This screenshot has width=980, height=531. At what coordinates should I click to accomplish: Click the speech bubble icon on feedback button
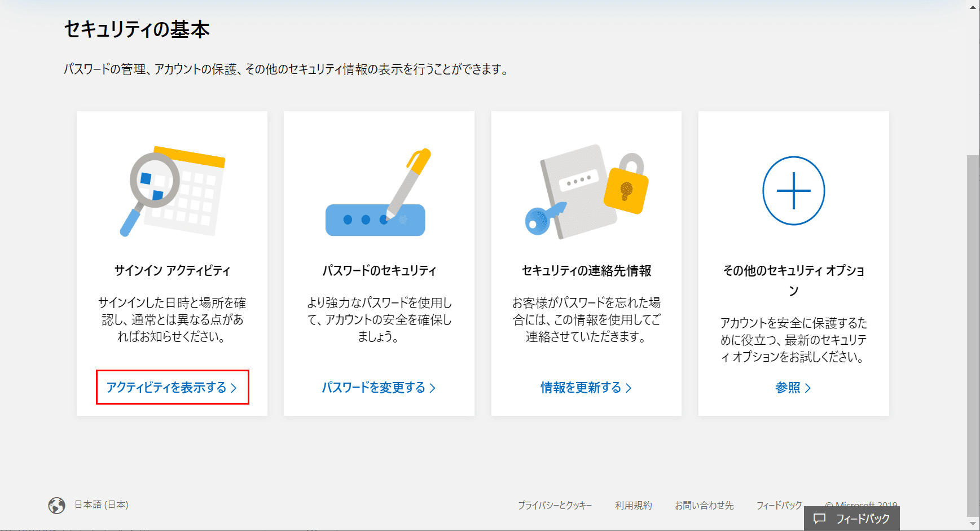pos(819,519)
